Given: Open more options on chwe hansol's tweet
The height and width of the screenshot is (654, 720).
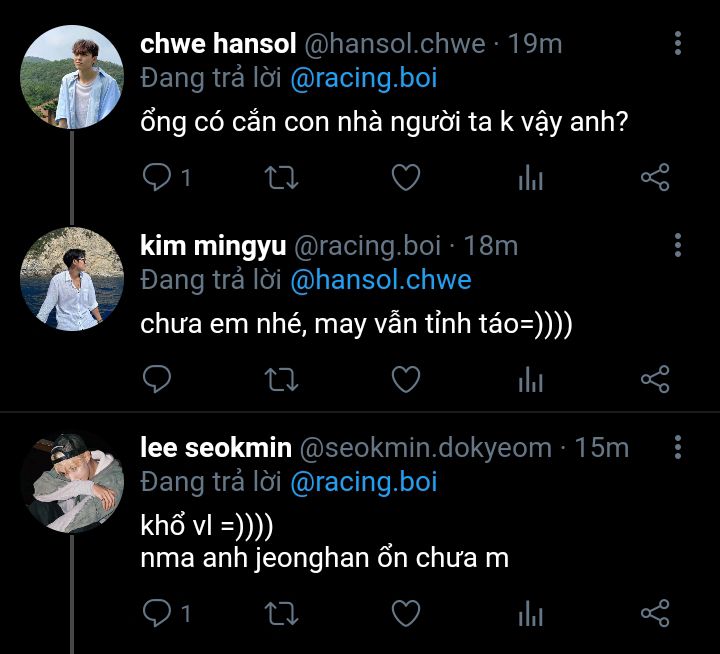Looking at the screenshot, I should pyautogui.click(x=678, y=44).
